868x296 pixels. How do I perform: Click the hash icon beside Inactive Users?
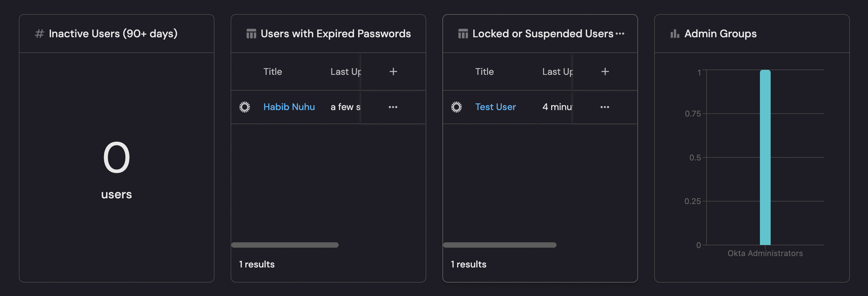click(x=39, y=34)
